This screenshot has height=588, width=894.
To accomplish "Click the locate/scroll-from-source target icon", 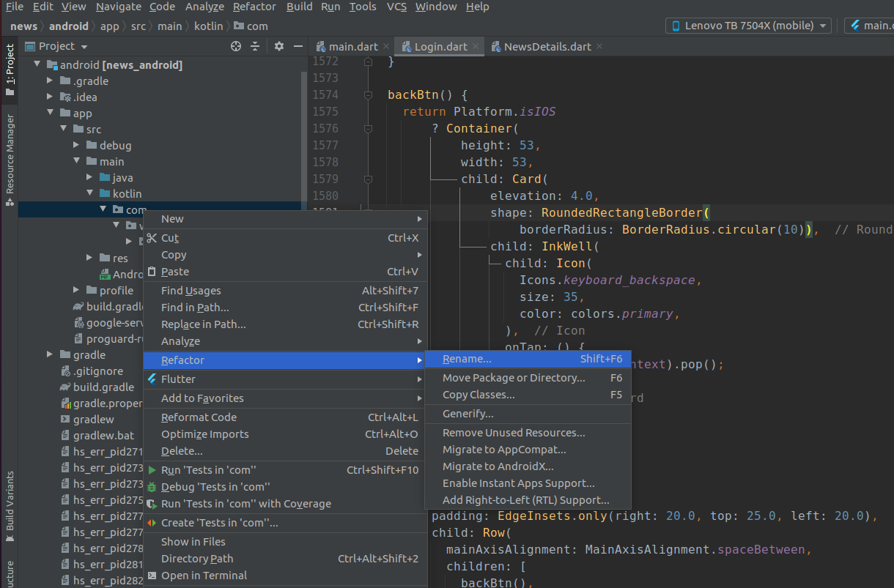I will click(x=236, y=46).
